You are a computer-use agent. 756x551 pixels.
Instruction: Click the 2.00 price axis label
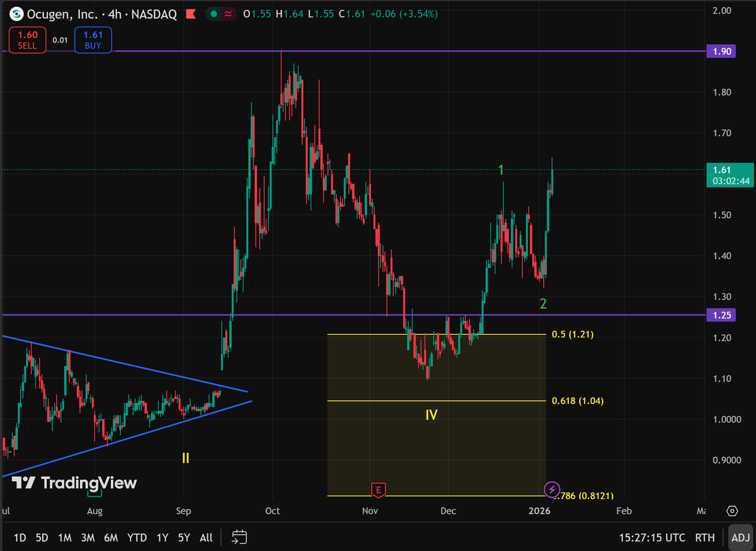pyautogui.click(x=723, y=11)
